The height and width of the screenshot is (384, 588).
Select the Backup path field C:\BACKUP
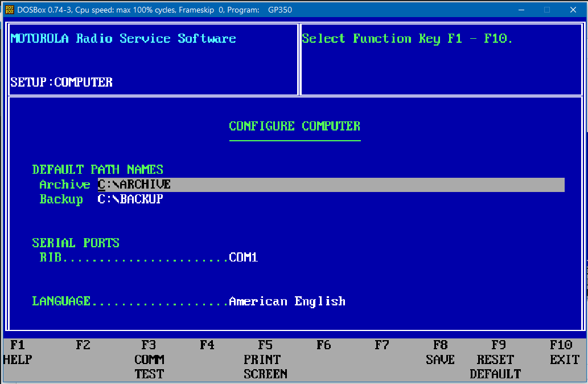point(130,199)
